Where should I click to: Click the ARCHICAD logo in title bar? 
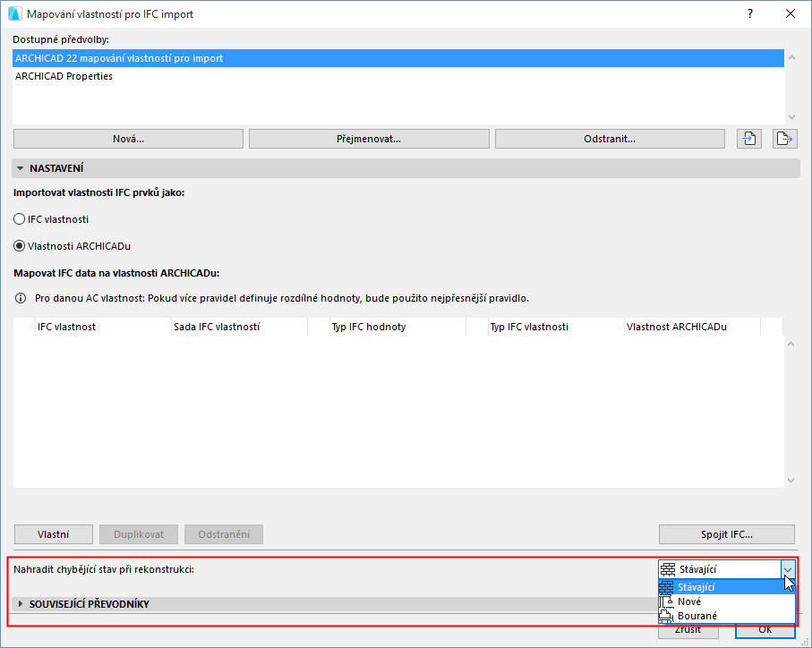[x=14, y=14]
